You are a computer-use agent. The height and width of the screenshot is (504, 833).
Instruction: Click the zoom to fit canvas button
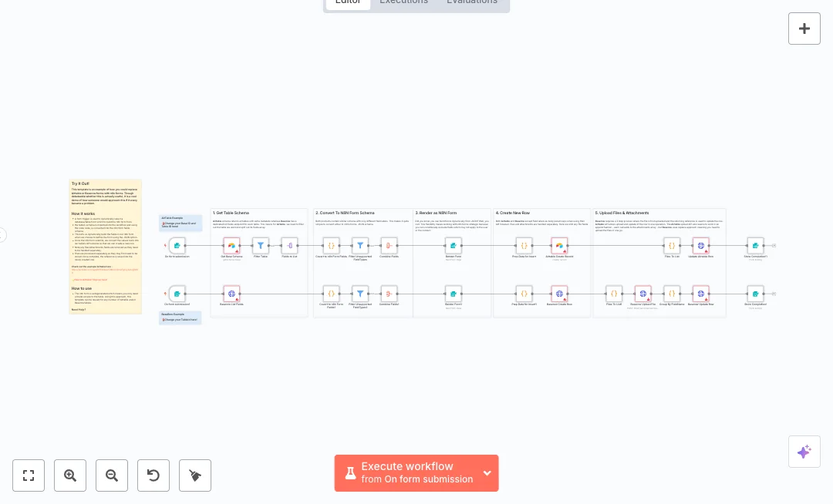(x=29, y=475)
